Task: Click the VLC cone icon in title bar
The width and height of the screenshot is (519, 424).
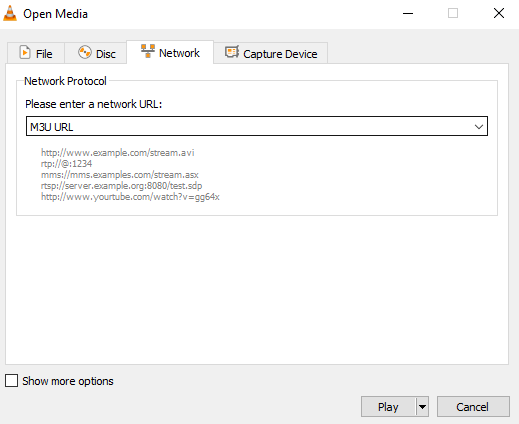Action: tap(10, 14)
